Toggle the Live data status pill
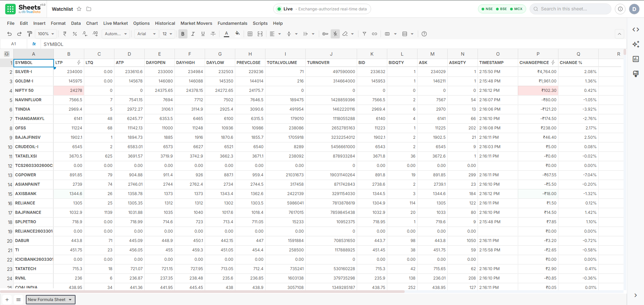The image size is (644, 305). click(322, 9)
